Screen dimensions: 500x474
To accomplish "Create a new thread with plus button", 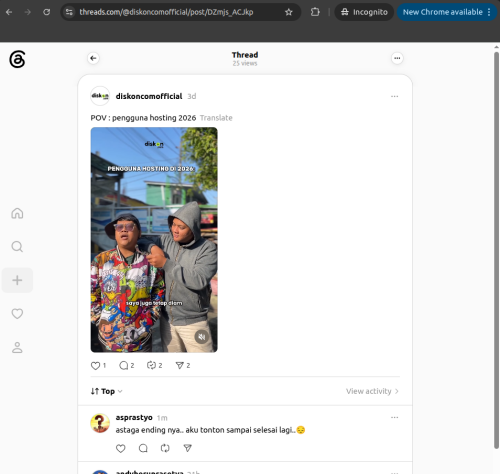I will pos(17,280).
